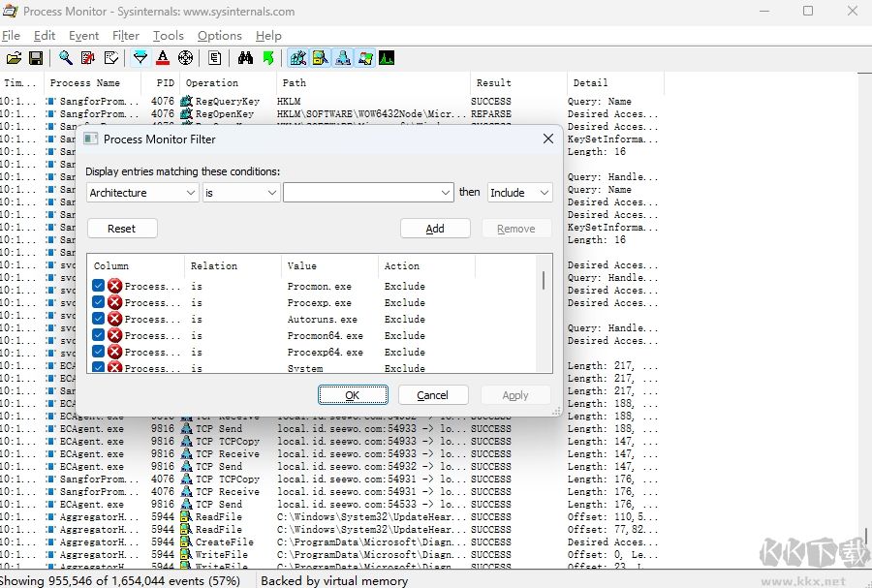Uncheck the Procexp64.exe exclude filter checkbox

coord(99,352)
